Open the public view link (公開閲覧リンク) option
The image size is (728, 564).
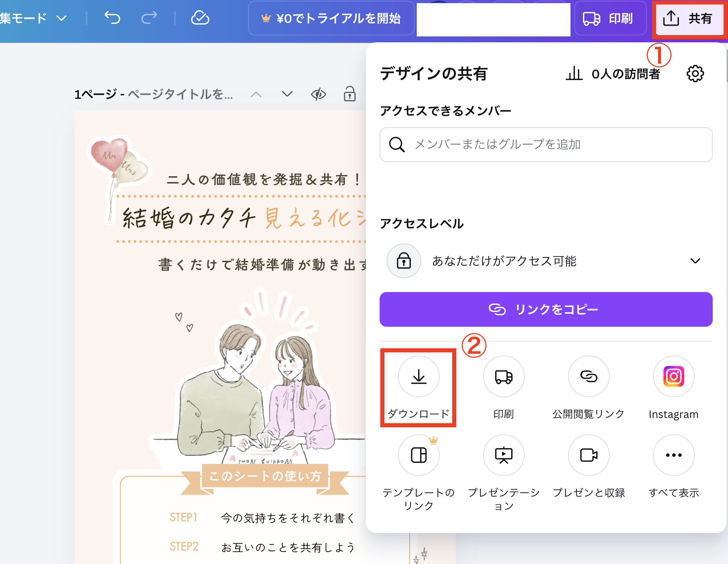(x=589, y=377)
